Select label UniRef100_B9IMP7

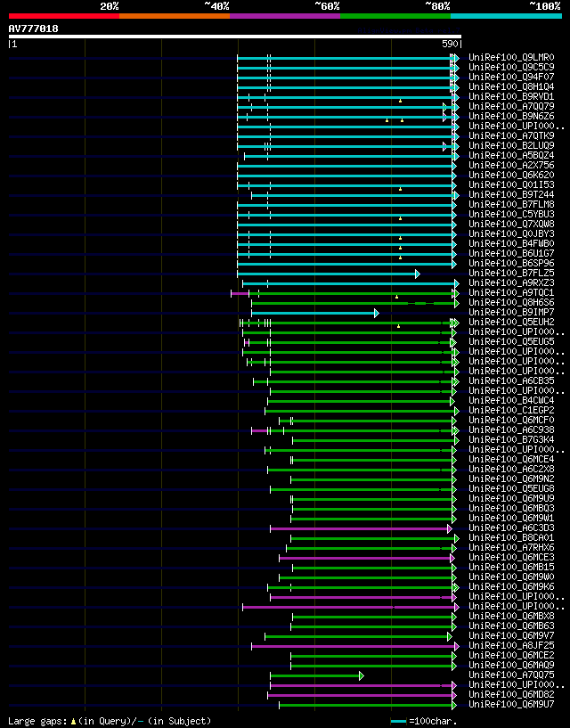pos(511,313)
